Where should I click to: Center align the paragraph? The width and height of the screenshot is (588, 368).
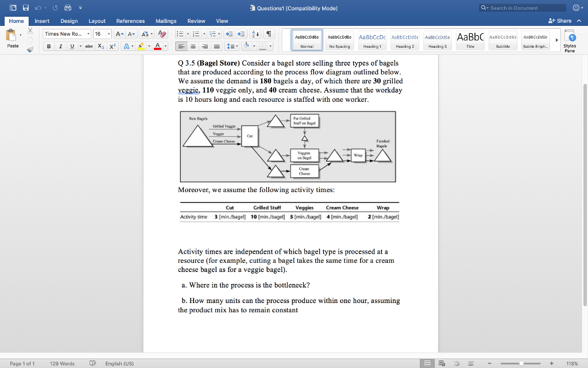pos(193,46)
